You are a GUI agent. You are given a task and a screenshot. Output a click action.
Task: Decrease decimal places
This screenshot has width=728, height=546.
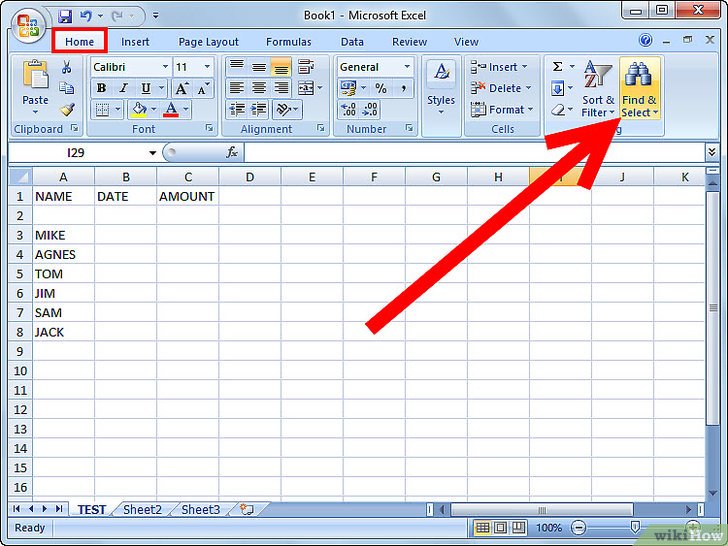point(370,110)
